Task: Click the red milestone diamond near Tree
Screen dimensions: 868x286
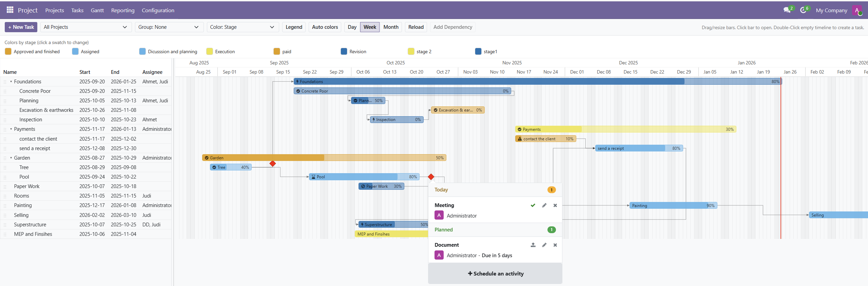Action: point(272,164)
